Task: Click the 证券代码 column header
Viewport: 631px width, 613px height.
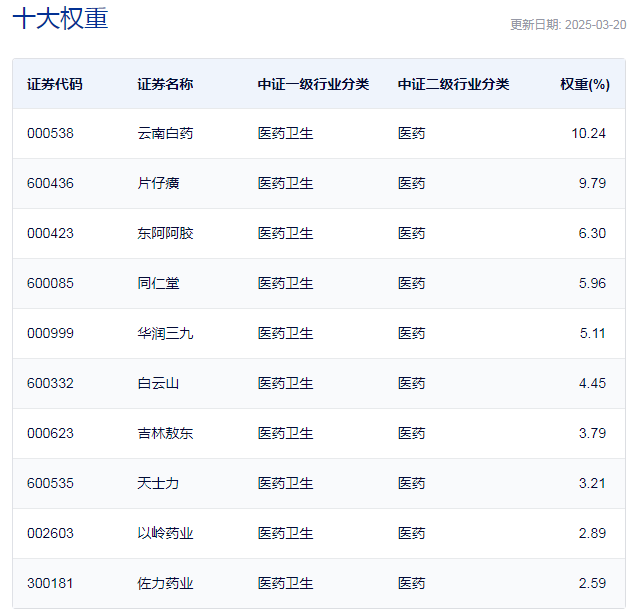Action: click(x=55, y=84)
